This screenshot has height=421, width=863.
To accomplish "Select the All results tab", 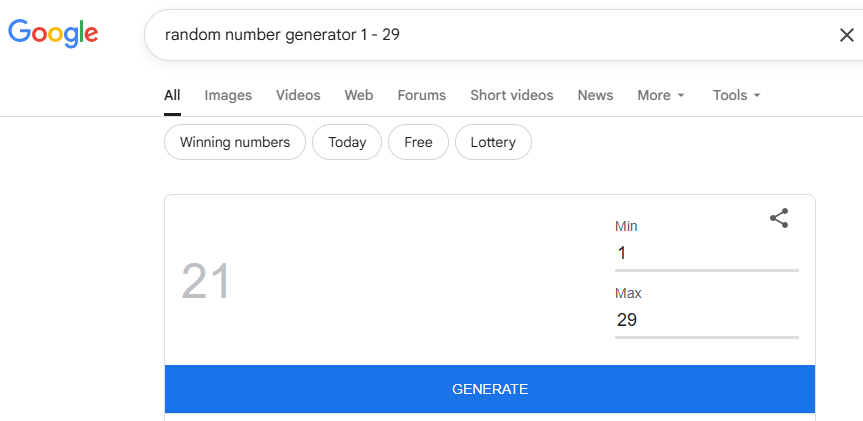I will click(172, 95).
